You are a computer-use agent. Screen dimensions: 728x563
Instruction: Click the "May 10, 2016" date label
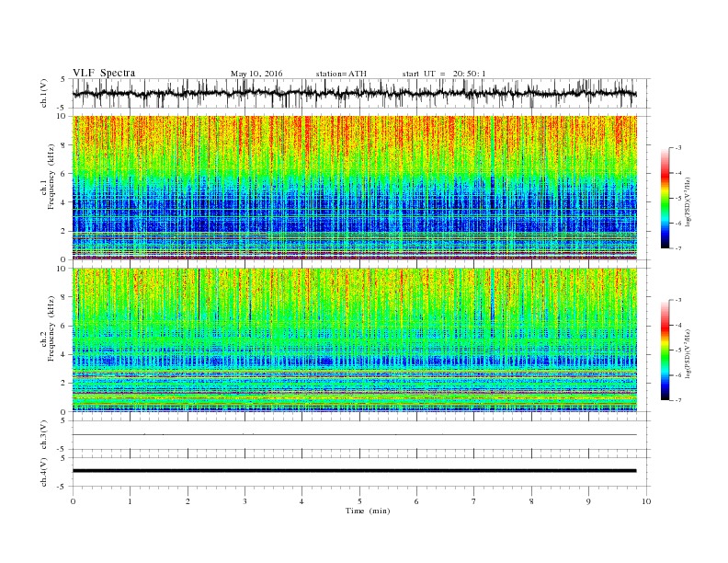(x=256, y=74)
